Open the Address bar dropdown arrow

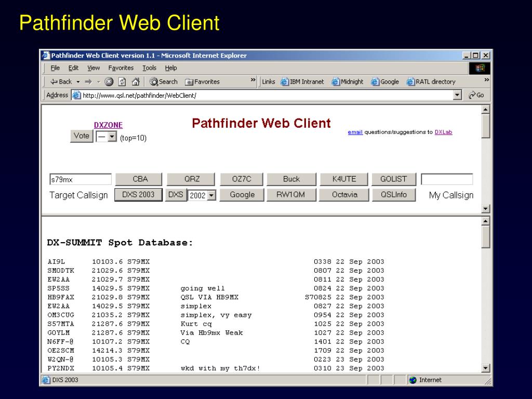point(457,96)
